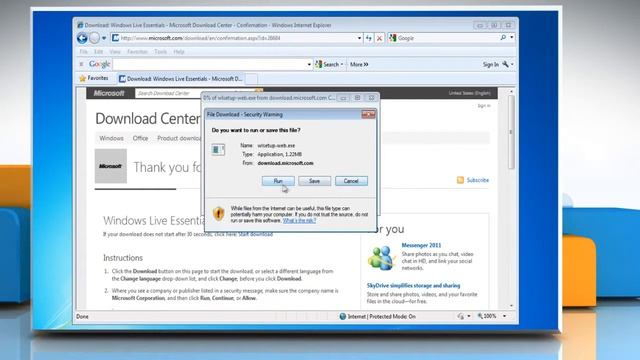Open the Tools menu
Viewport: 640px width, 360px height.
coord(160,52)
